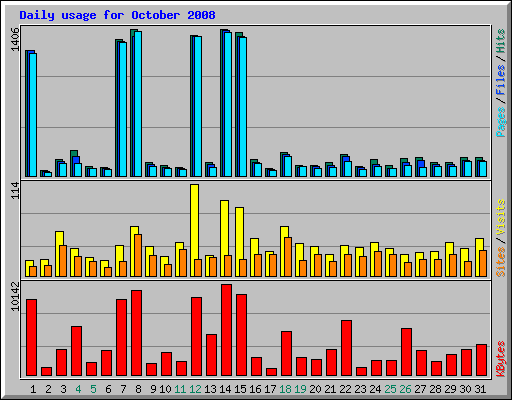This screenshot has width=512, height=400.
Task: Click day '22' on the x-axis
Action: coord(346,389)
